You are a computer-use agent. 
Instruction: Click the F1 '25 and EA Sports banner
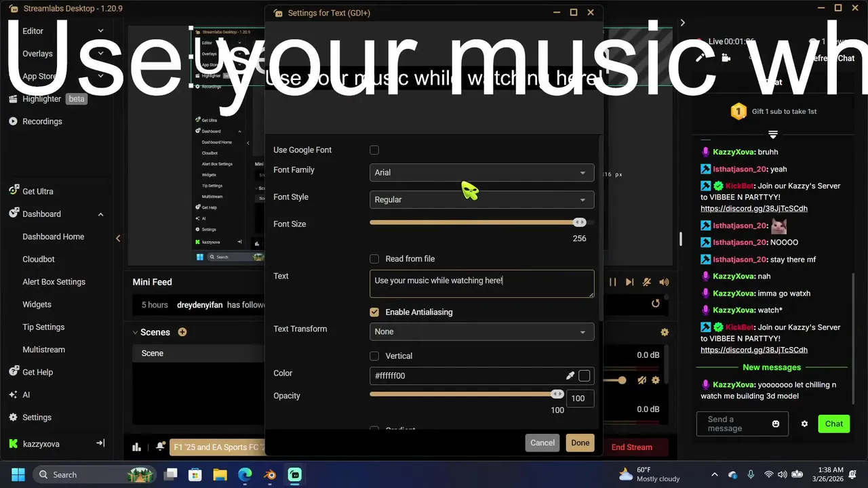pos(217,447)
